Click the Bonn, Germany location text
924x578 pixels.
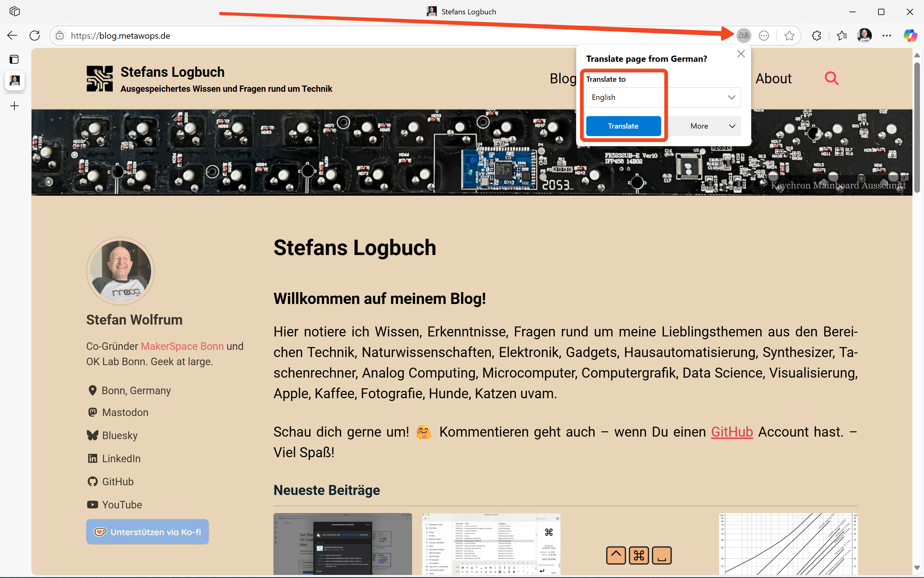tap(136, 390)
